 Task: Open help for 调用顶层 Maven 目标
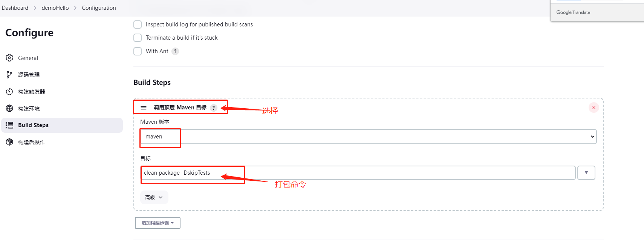(x=214, y=108)
